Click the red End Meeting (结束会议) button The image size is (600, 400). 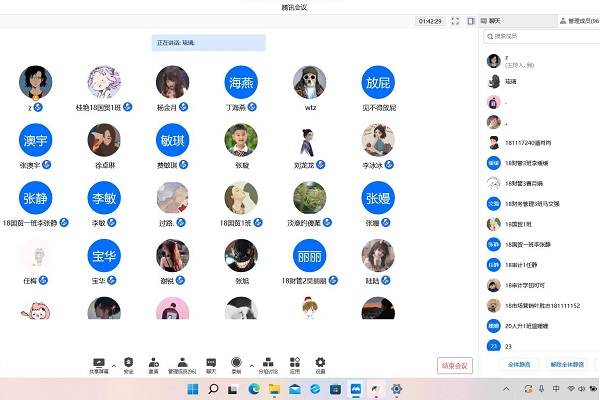click(454, 365)
